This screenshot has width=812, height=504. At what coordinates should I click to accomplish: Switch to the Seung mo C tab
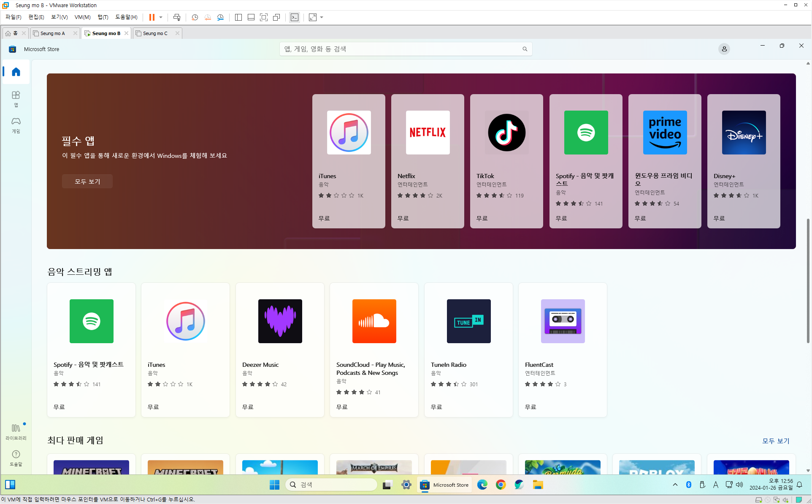click(155, 33)
